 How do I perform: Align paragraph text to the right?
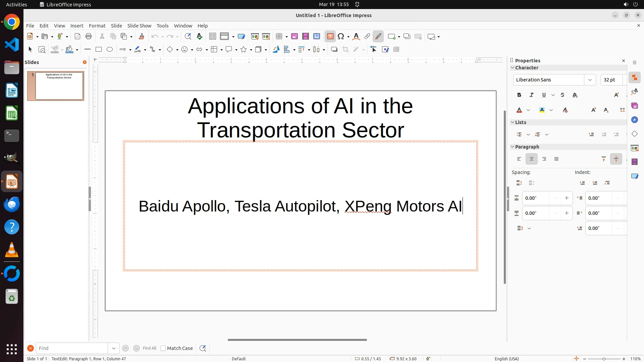(544, 159)
